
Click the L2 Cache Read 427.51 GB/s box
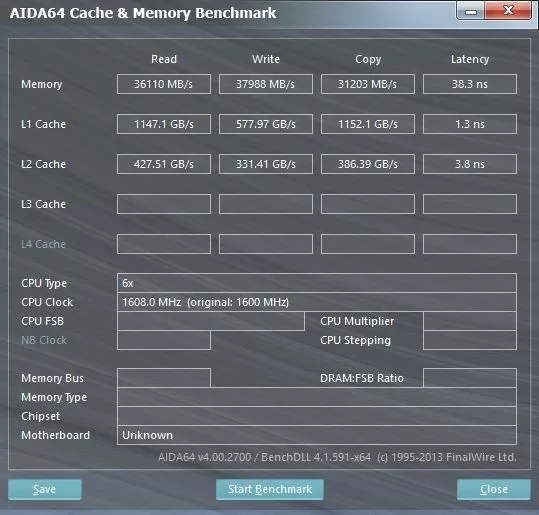point(164,164)
